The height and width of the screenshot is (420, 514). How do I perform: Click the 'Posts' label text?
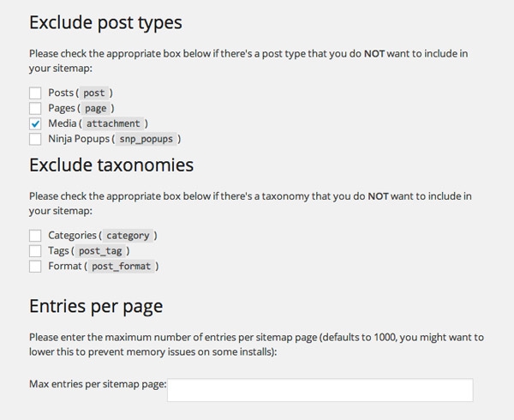(63, 93)
